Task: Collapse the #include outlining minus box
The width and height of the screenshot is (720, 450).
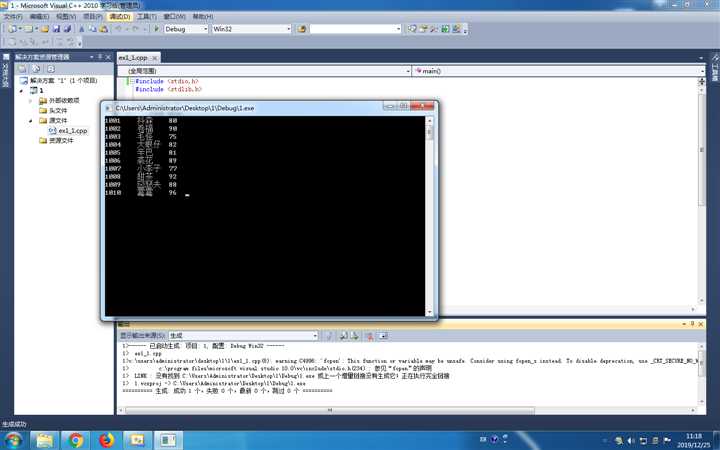Action: 132,81
